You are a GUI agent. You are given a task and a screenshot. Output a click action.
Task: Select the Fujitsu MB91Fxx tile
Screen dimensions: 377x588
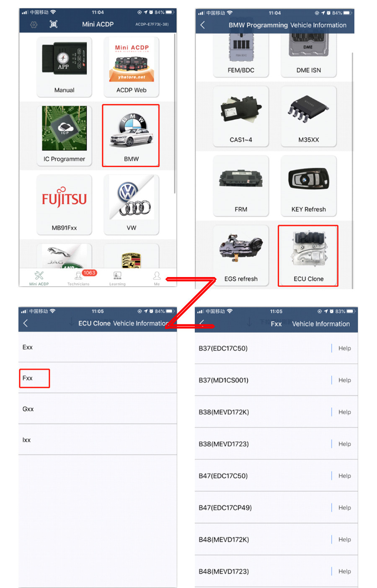64,205
